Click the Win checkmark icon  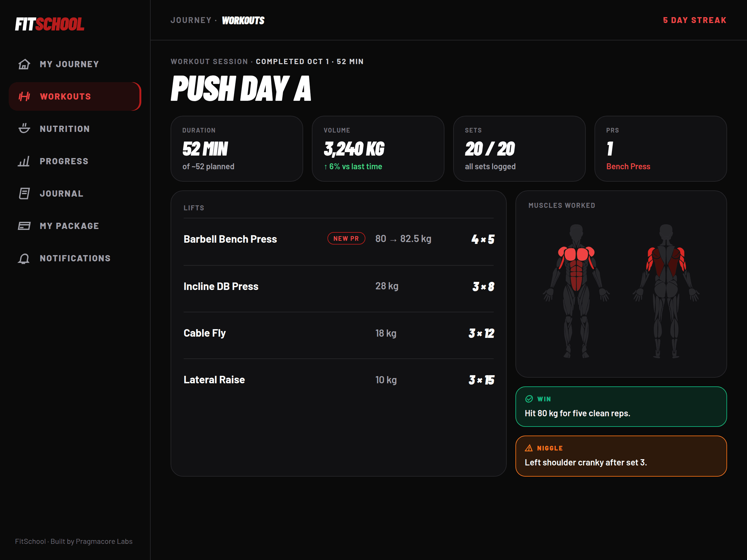click(529, 399)
